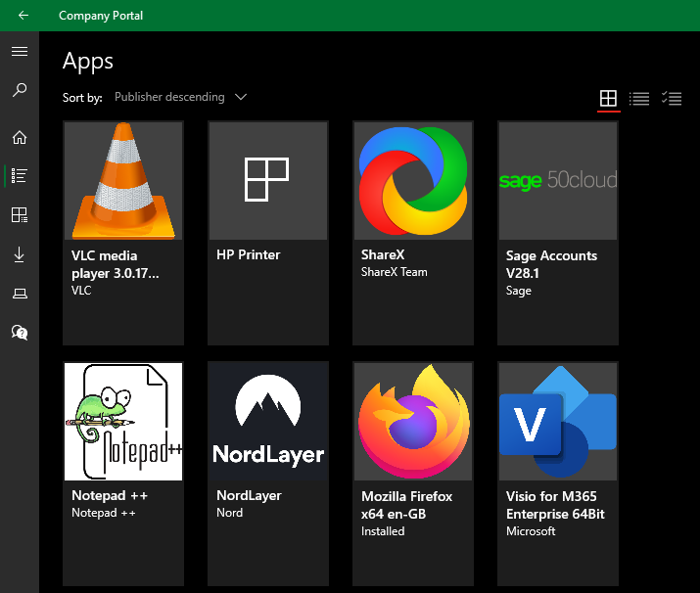
Task: Open App categories sidebar icon
Action: coord(20,215)
